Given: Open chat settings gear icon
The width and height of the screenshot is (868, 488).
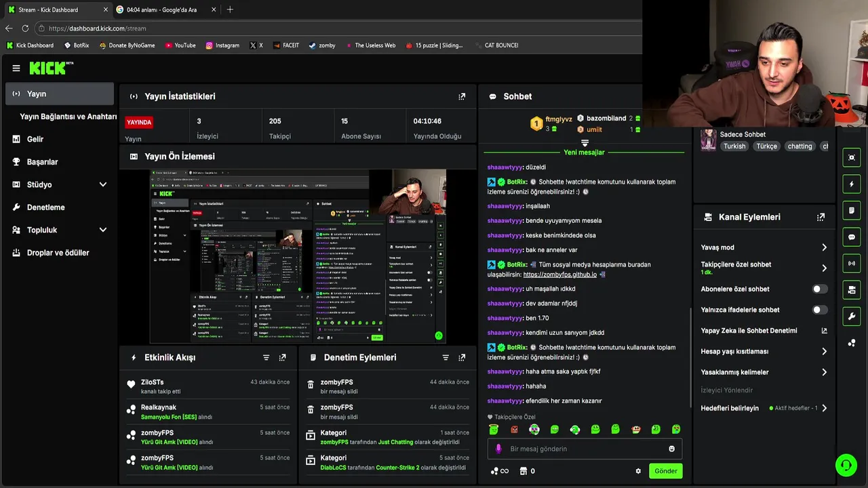Looking at the screenshot, I should click(638, 471).
